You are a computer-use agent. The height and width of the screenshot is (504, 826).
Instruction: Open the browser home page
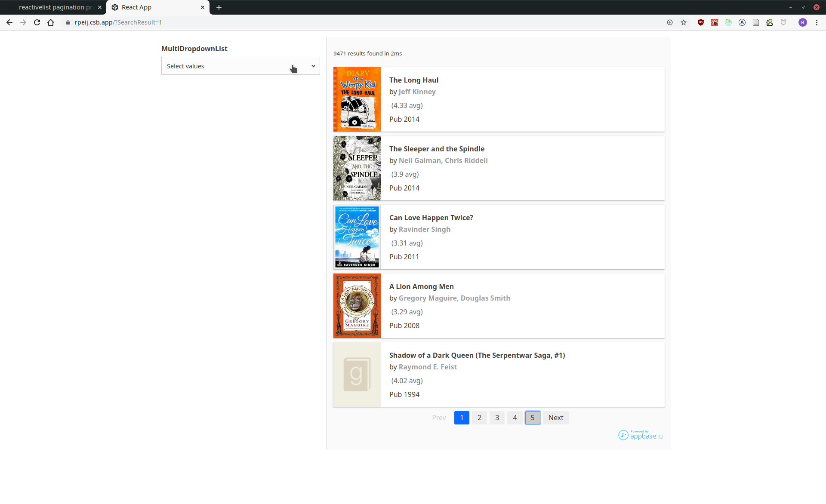tap(51, 22)
